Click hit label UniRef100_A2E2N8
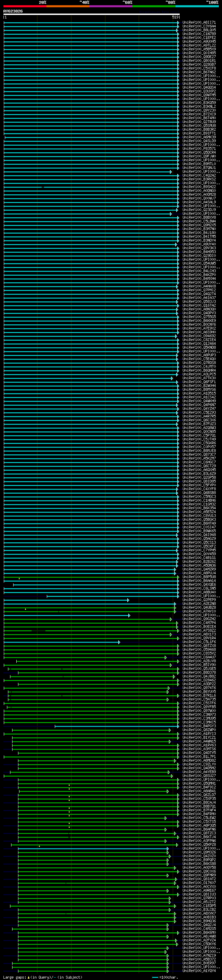222x980 pixels. click(x=199, y=604)
